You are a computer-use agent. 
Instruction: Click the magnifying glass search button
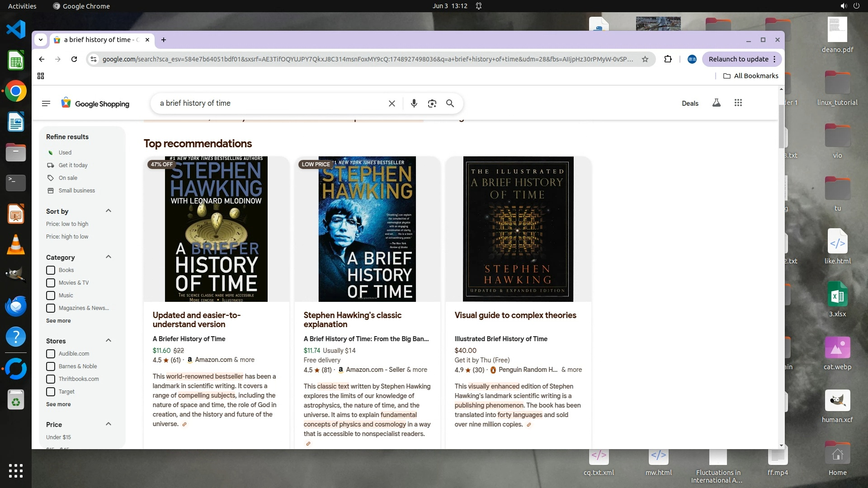click(450, 103)
